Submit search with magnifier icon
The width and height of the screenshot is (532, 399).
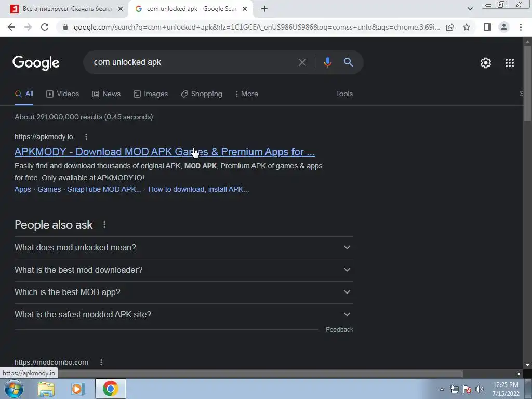[348, 62]
